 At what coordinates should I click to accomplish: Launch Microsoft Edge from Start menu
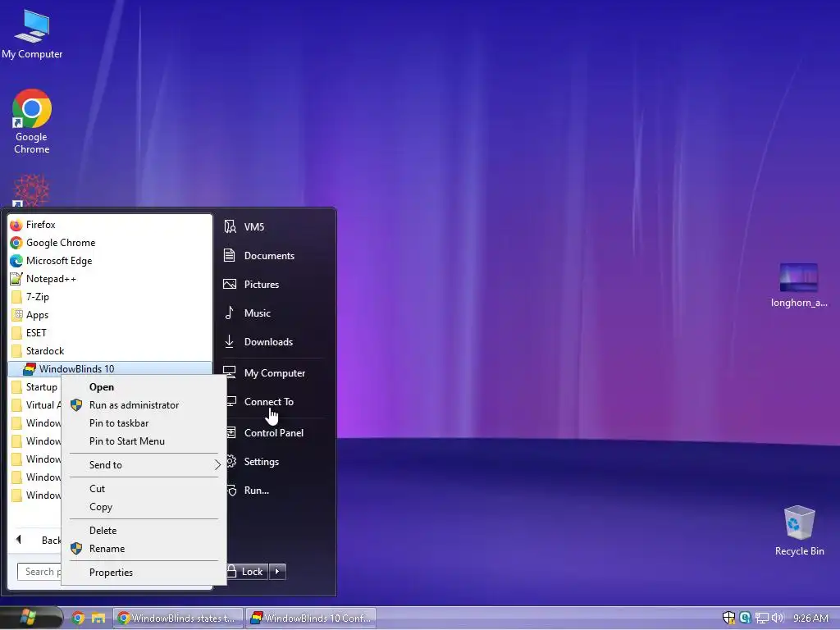[110, 261]
